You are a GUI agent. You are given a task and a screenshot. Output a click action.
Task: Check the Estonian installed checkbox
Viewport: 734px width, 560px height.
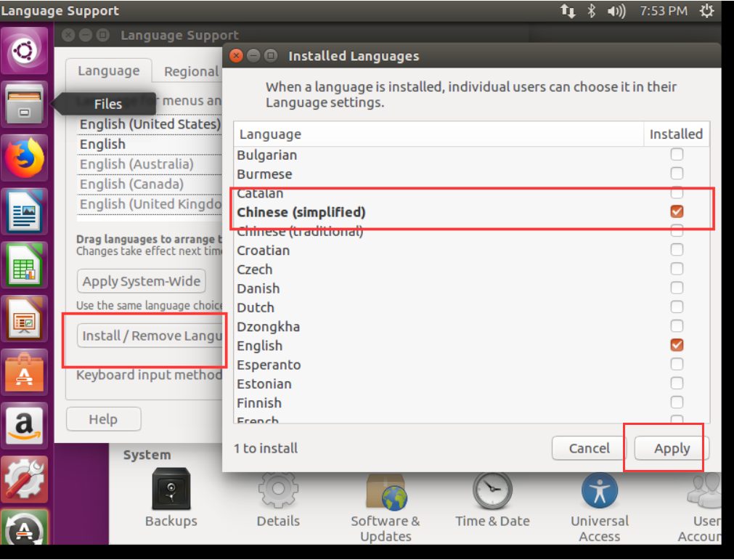[677, 383]
